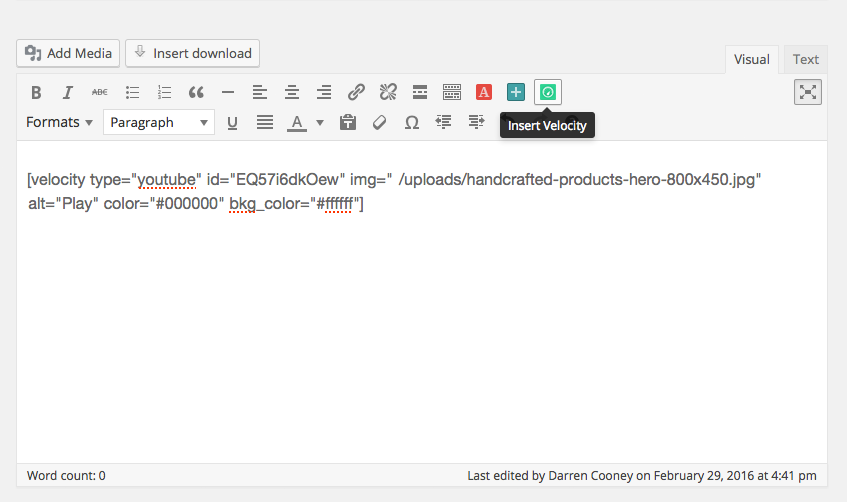
Task: Insert special character omega
Action: click(x=412, y=123)
